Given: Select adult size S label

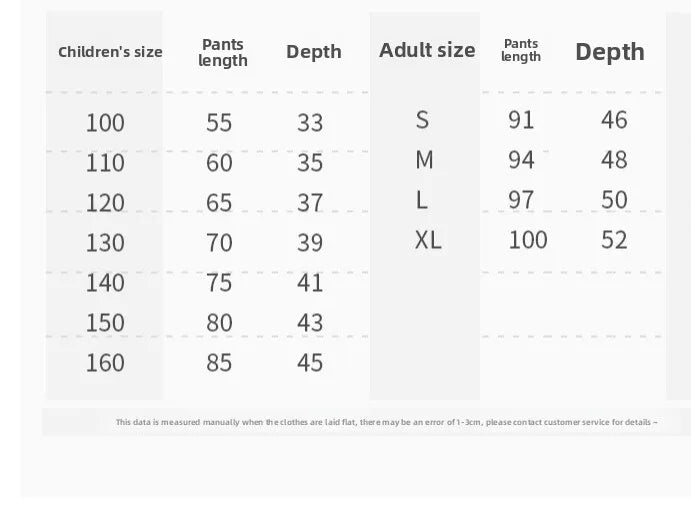Looking at the screenshot, I should pyautogui.click(x=422, y=120).
